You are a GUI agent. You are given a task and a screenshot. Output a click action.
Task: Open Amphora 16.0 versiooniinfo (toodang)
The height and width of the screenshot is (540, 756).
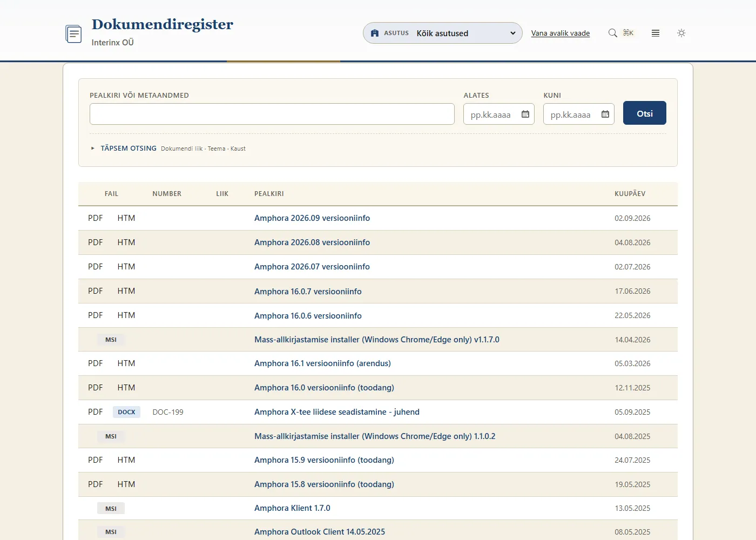pyautogui.click(x=324, y=388)
